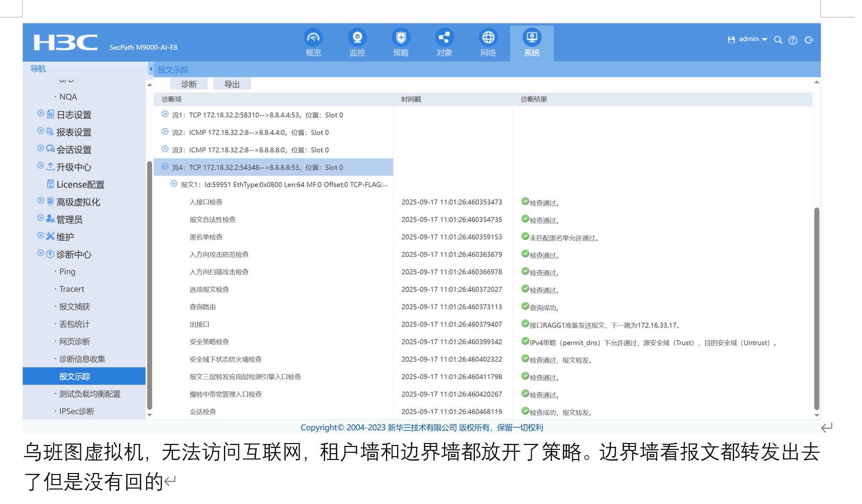Image resolution: width=862 pixels, height=504 pixels.
Task: Click the 升级中心 upload icon
Action: [x=50, y=166]
